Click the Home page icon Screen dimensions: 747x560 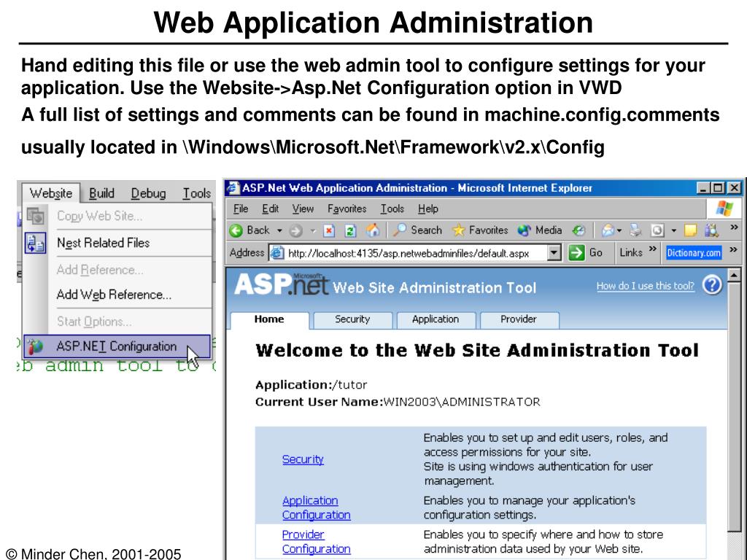[x=373, y=230]
